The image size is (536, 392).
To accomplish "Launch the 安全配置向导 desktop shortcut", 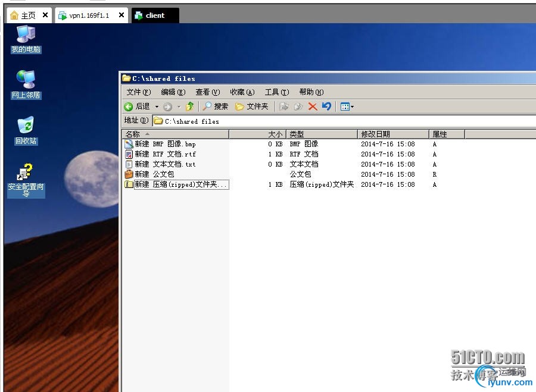I will (x=26, y=180).
